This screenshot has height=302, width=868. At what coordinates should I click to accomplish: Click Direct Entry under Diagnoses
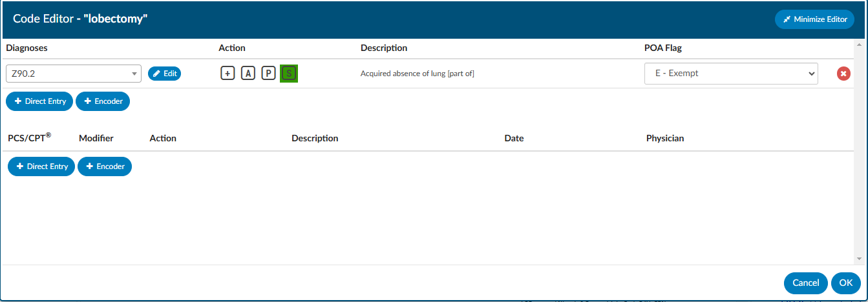point(39,101)
